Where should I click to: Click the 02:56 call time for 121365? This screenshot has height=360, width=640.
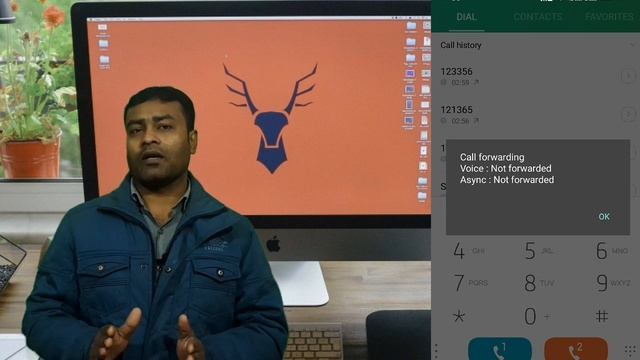460,121
